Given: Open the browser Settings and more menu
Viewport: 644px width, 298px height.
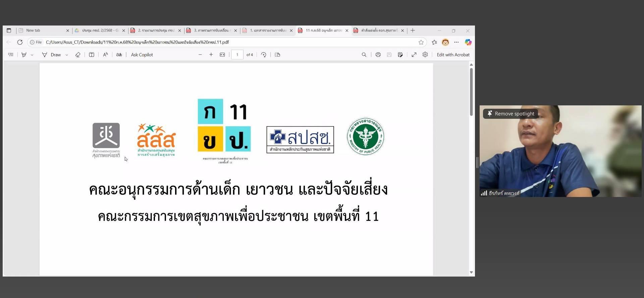Looking at the screenshot, I should pyautogui.click(x=457, y=42).
